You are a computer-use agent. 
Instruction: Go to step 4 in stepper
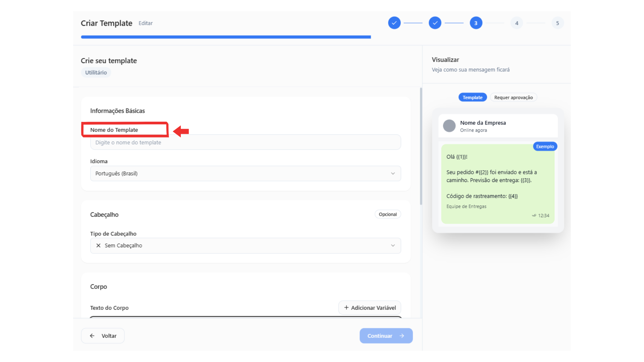517,23
